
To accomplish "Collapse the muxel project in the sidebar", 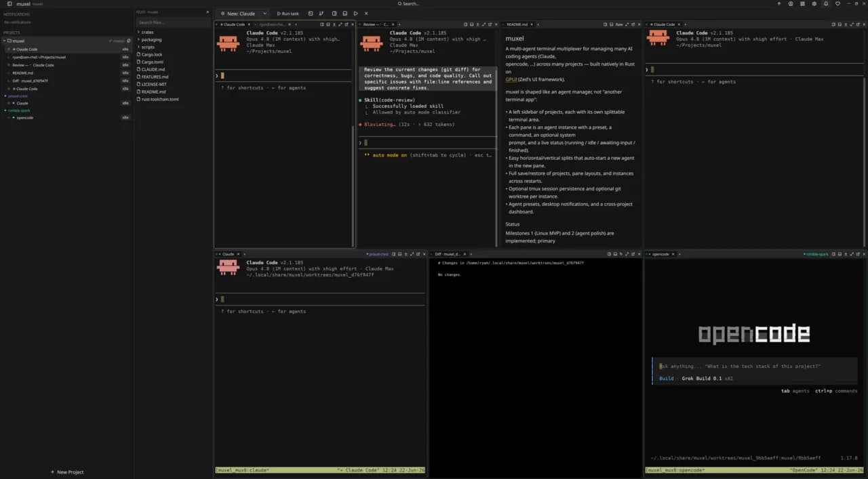I will tap(4, 41).
